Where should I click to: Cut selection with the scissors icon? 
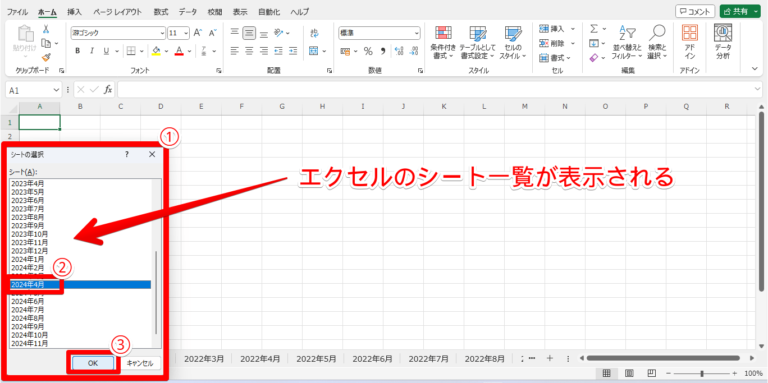[x=46, y=29]
